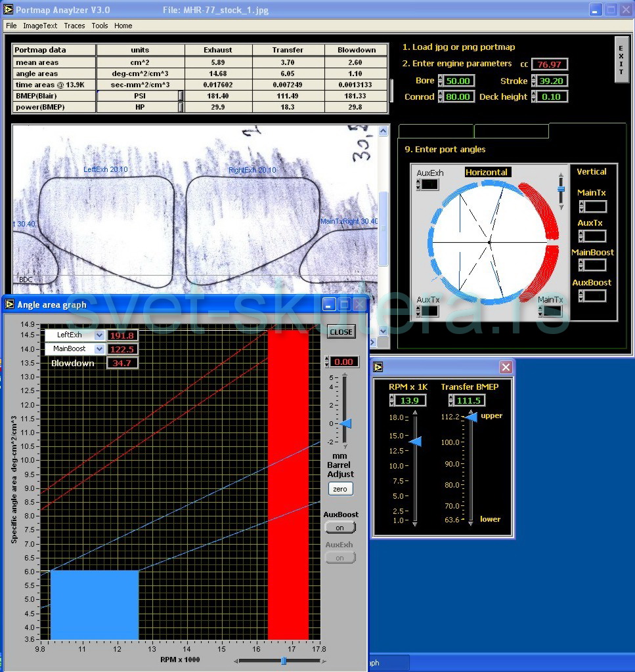635x672 pixels.
Task: Click the Transfer BMEP value field 111.5
Action: pos(470,401)
